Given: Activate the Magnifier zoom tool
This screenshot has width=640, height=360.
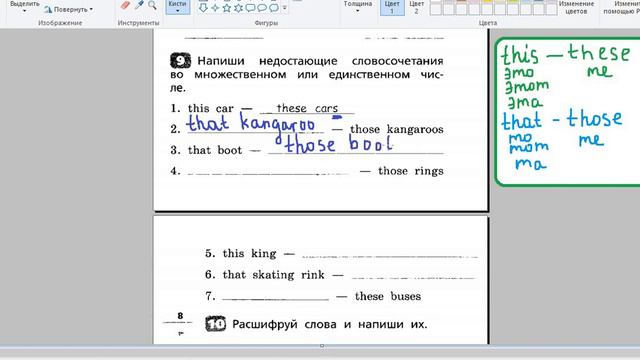Looking at the screenshot, I should 152,5.
